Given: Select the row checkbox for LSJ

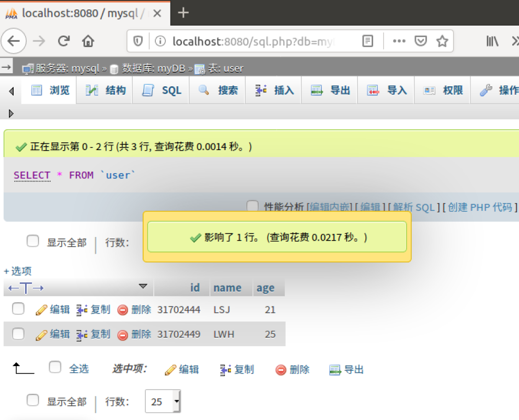Looking at the screenshot, I should point(18,309).
